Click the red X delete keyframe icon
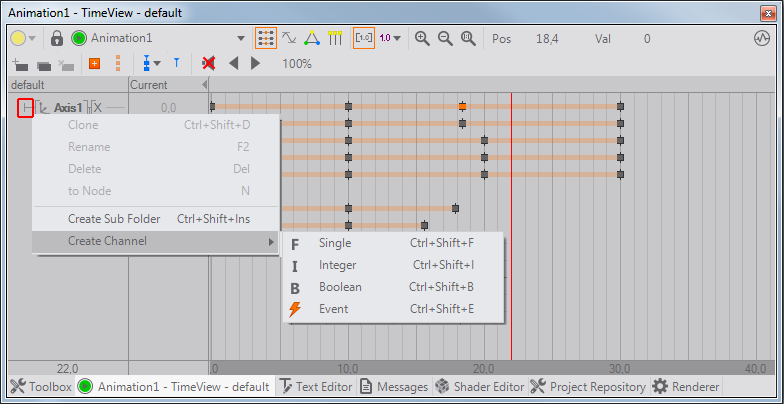 [209, 63]
